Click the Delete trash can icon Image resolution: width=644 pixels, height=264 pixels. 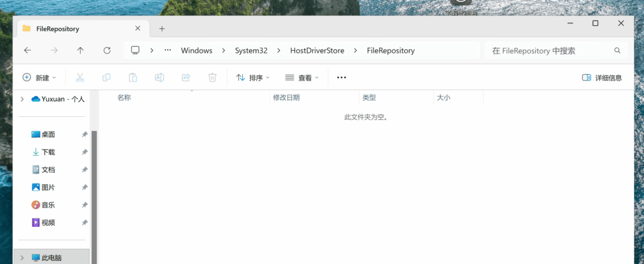pyautogui.click(x=213, y=77)
